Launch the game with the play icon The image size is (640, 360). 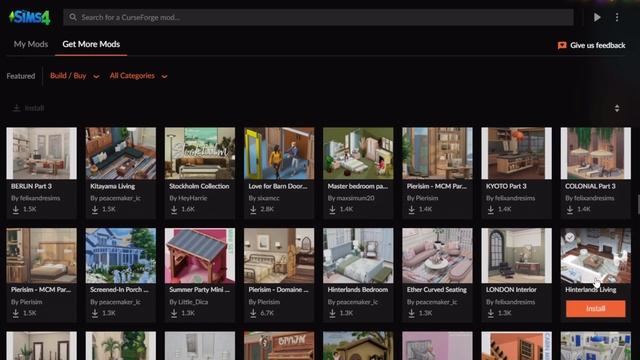tap(597, 17)
